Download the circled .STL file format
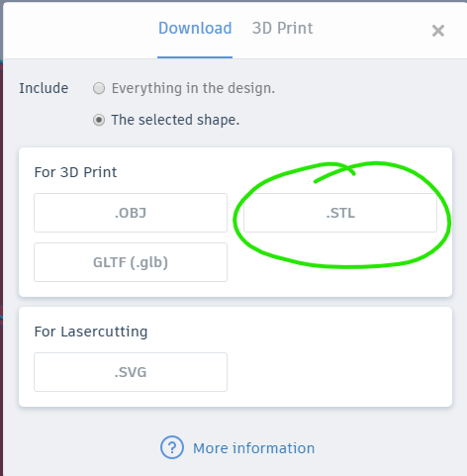This screenshot has height=476, width=467. (x=340, y=213)
